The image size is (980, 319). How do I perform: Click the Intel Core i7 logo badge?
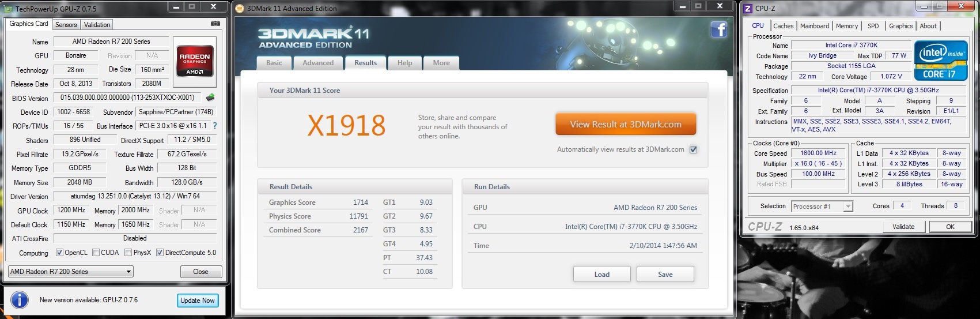coord(940,60)
